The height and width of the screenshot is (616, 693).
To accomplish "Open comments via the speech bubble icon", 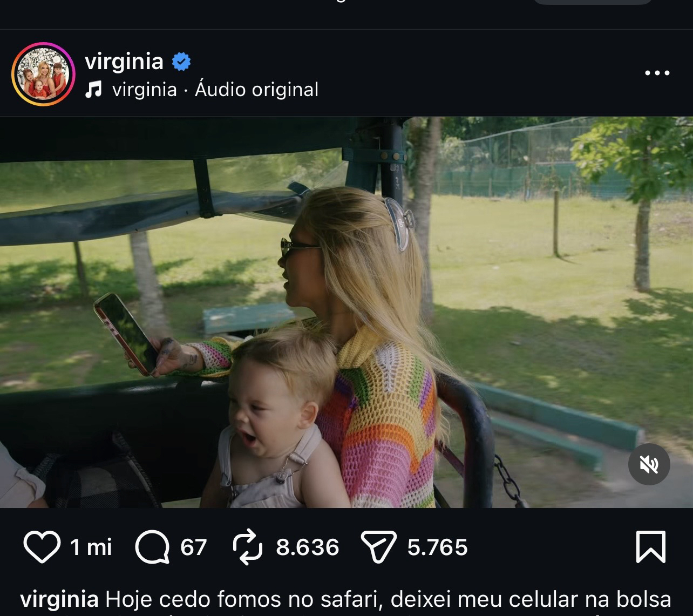I will (x=152, y=547).
